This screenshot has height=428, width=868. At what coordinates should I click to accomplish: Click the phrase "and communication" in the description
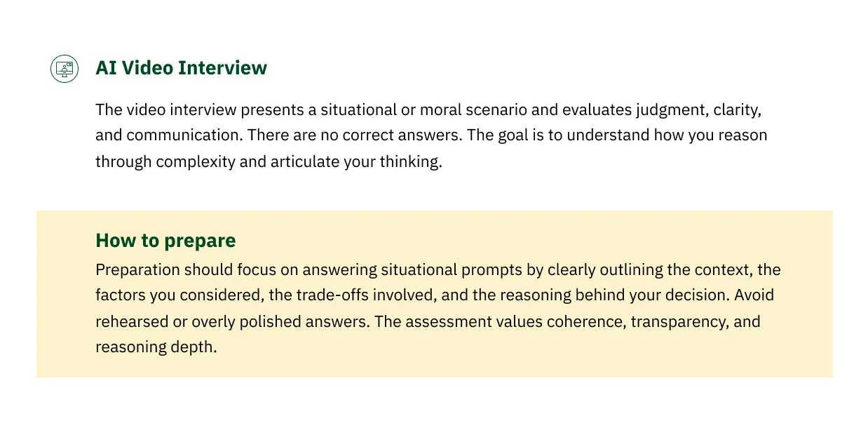[x=168, y=135]
